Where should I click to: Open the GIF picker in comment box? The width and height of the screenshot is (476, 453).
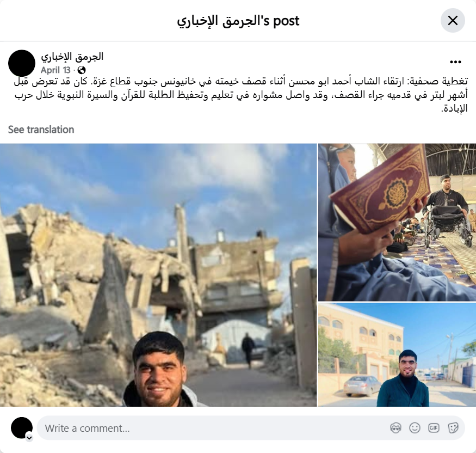[x=434, y=428]
